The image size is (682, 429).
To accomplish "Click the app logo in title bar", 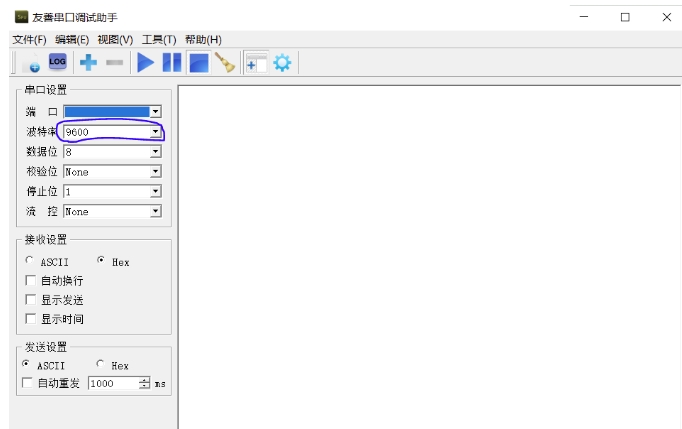I will pyautogui.click(x=21, y=17).
